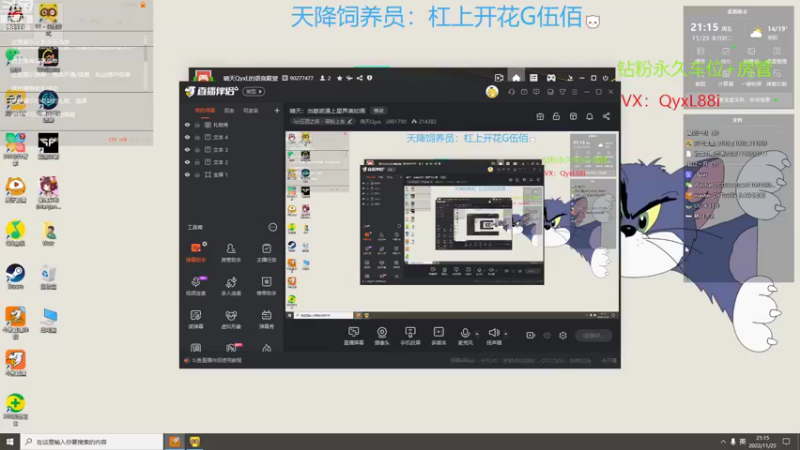Viewport: 800px width, 450px height.
Task: Open the Steam desktop shortcut
Action: point(15,277)
